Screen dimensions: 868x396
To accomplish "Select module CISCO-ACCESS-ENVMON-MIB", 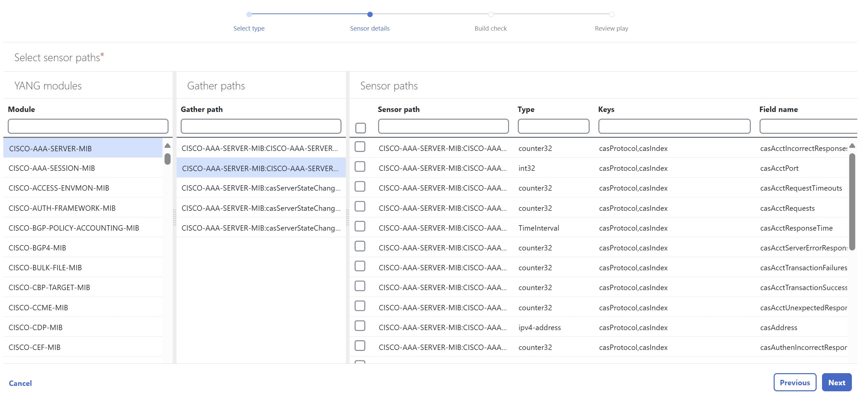I will [83, 188].
